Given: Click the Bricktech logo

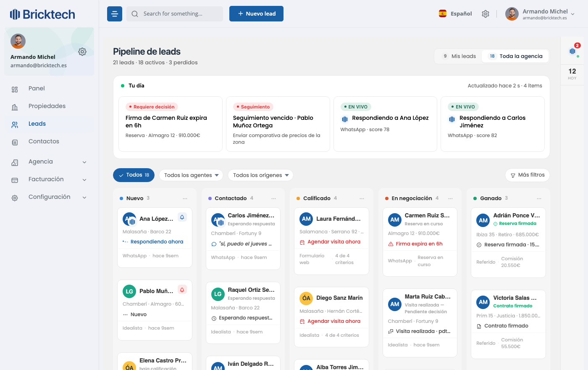Looking at the screenshot, I should pos(42,14).
